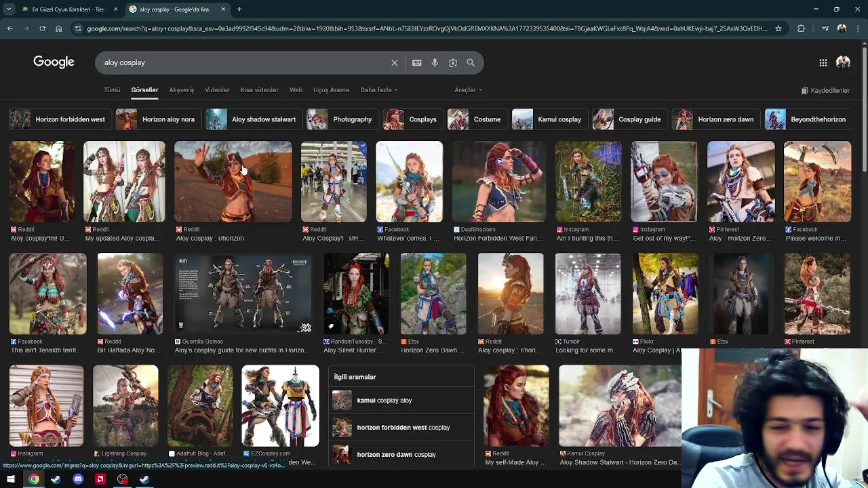Switch to the Web tab
The height and width of the screenshot is (488, 868).
point(296,90)
